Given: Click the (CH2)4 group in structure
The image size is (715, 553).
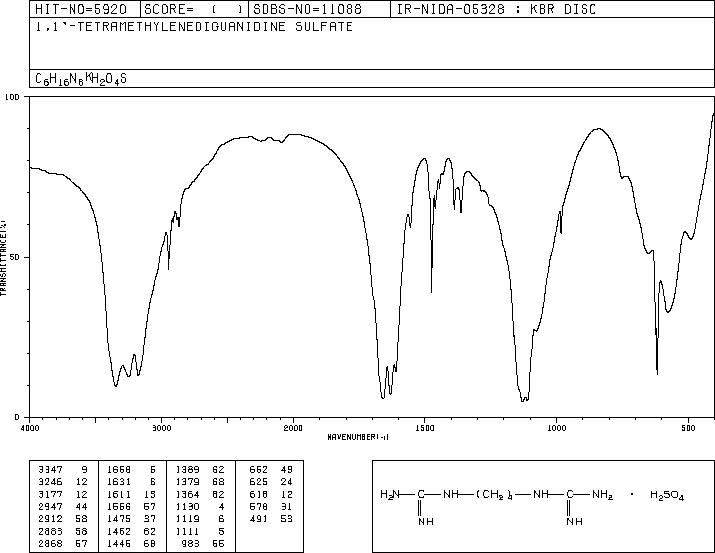Looking at the screenshot, I should (495, 495).
